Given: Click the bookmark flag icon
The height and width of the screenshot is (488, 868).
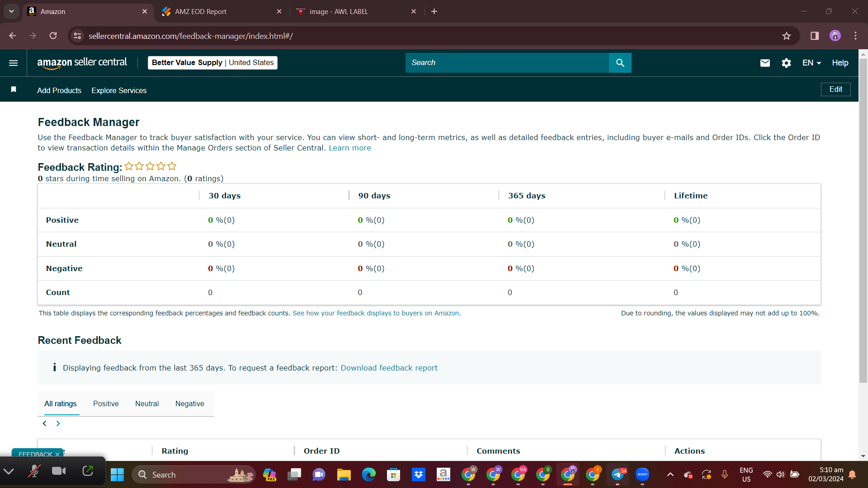Looking at the screenshot, I should (14, 89).
